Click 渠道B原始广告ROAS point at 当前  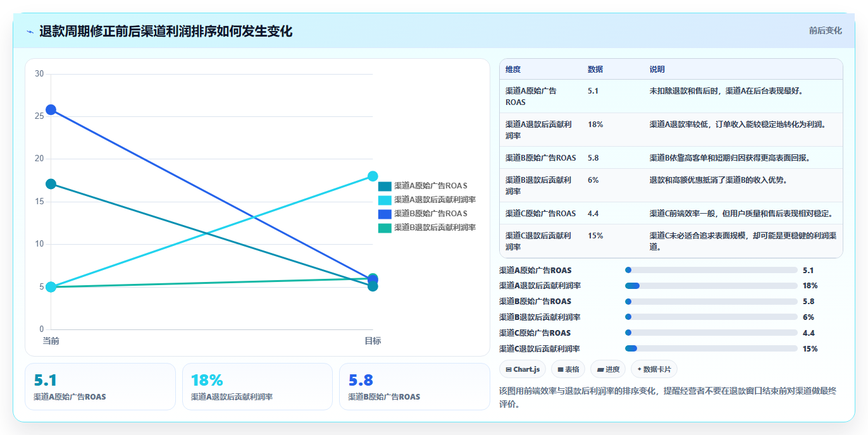tap(51, 109)
